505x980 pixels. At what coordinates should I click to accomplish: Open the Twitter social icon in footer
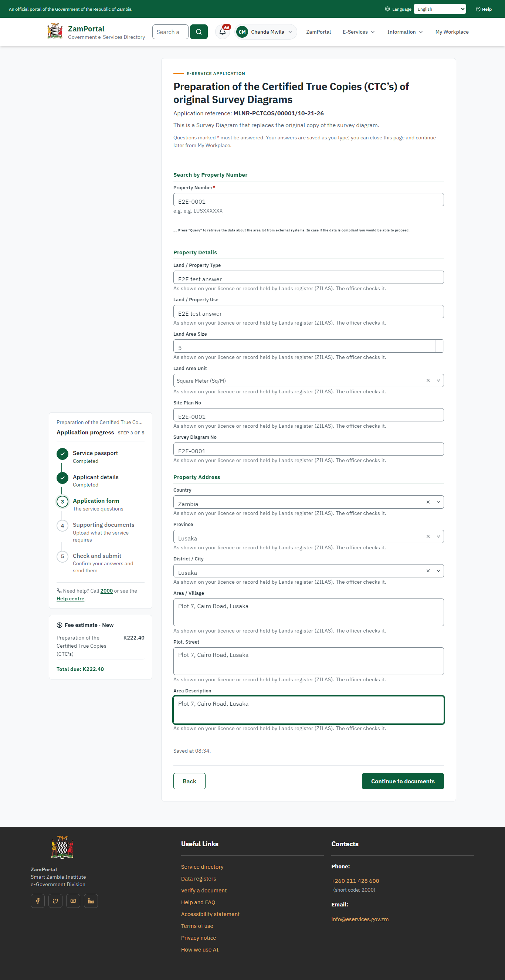55,901
